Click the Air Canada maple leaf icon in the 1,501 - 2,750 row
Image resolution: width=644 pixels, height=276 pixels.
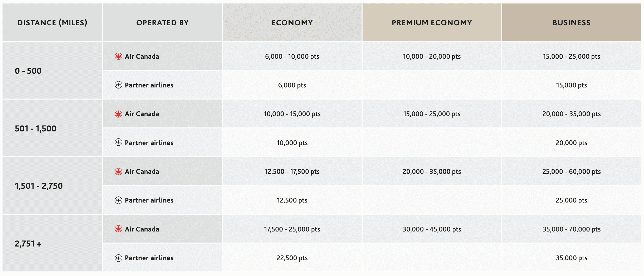coord(118,172)
